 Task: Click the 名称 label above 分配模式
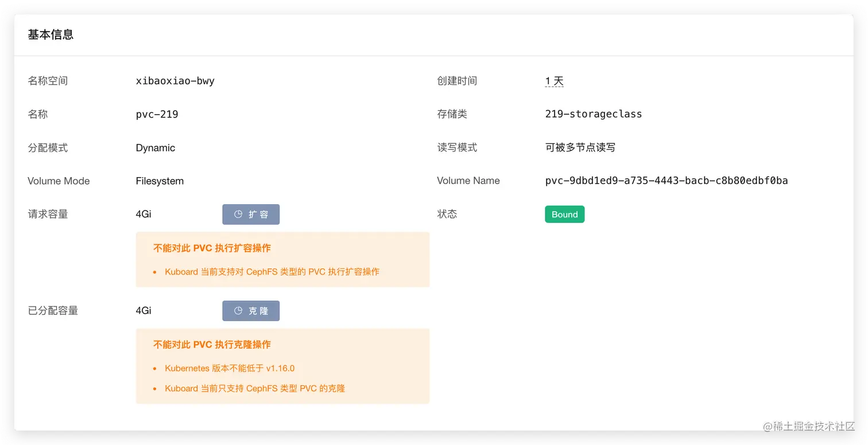click(38, 114)
